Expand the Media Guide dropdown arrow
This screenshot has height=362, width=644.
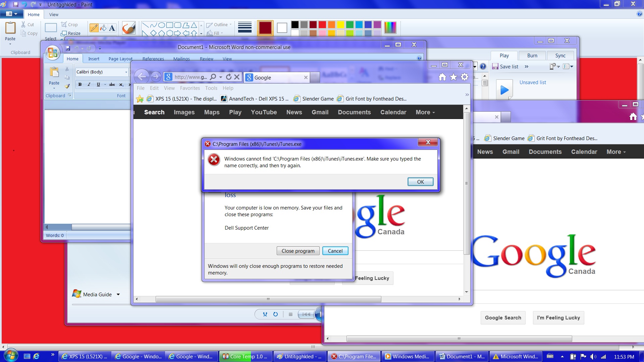[x=118, y=295]
